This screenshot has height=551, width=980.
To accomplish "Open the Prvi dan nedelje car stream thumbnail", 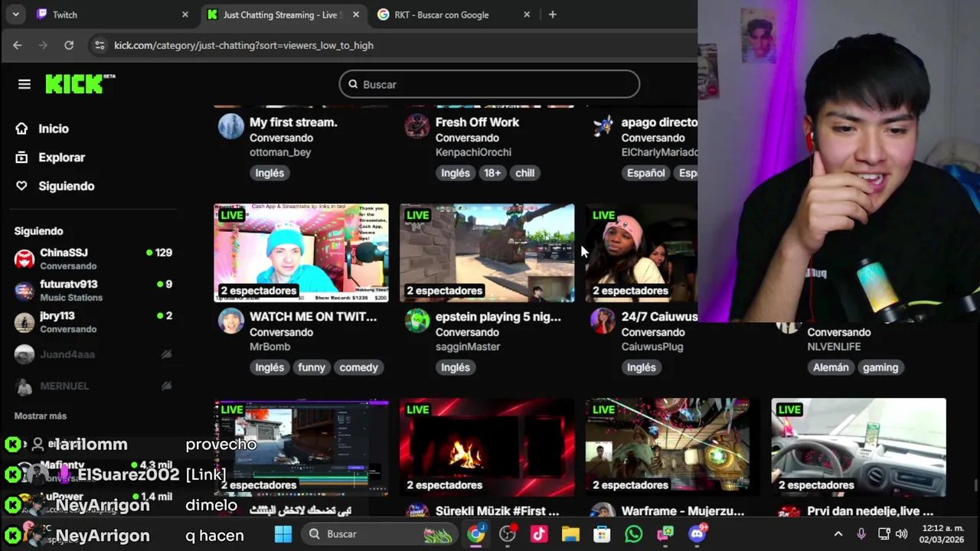I will click(x=858, y=447).
